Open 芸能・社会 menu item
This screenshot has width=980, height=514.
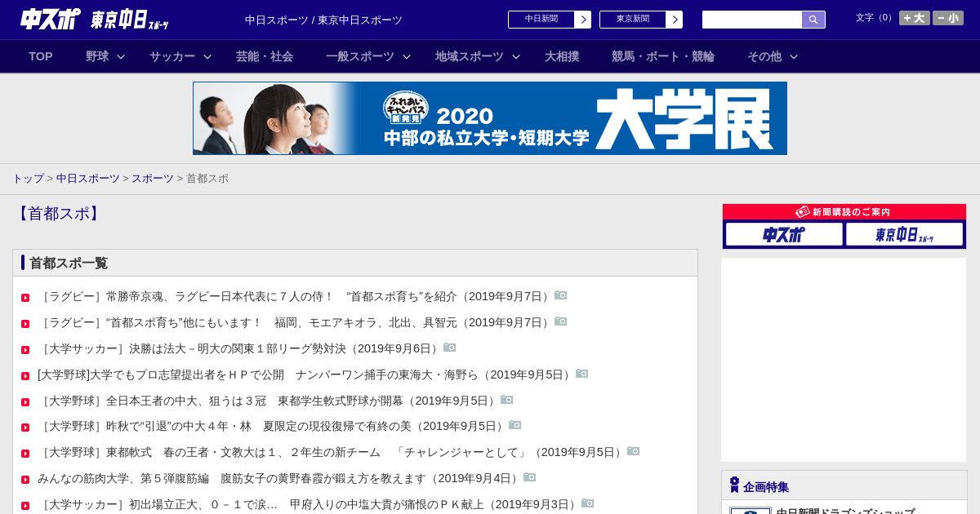point(265,56)
